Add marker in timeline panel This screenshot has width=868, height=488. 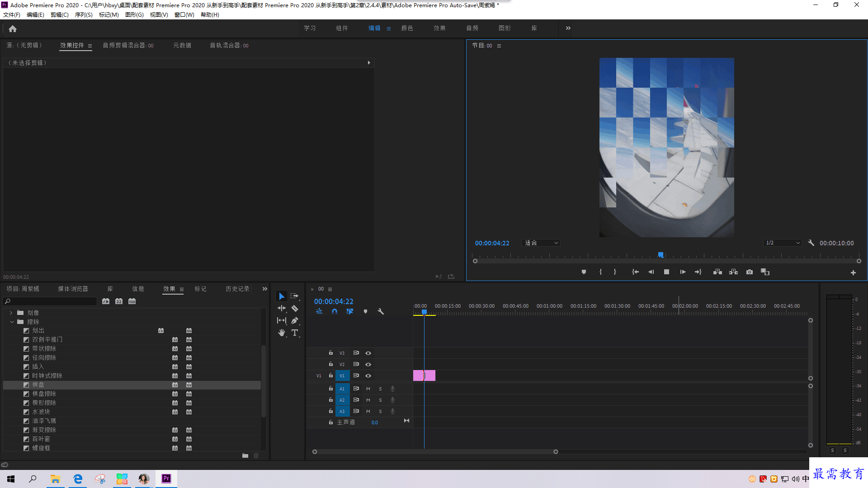click(365, 311)
